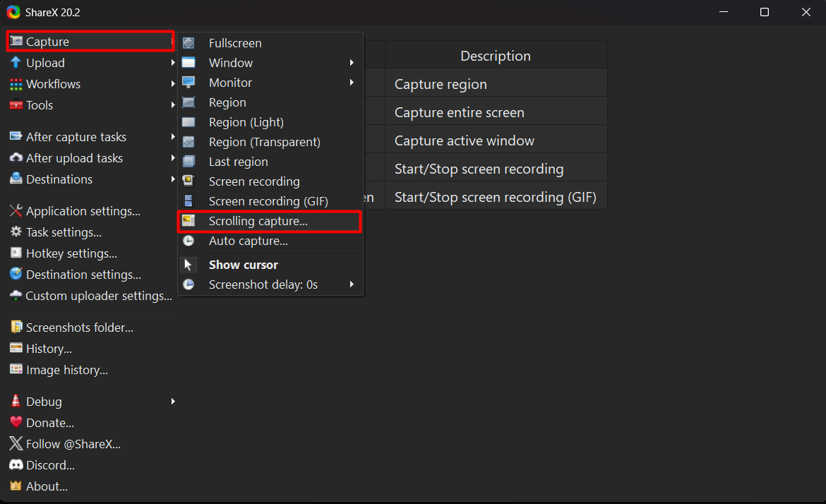Select the Capture active window row
Image resolution: width=826 pixels, height=504 pixels.
(x=496, y=140)
